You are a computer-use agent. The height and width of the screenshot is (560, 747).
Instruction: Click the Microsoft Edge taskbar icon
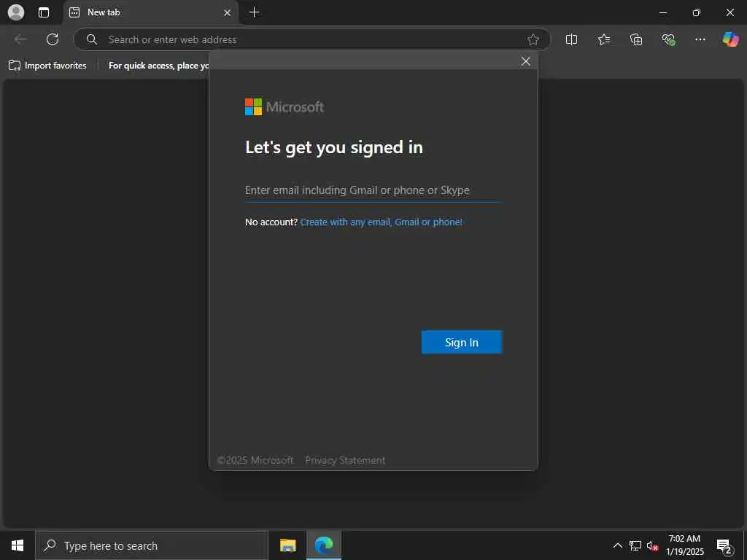[x=323, y=545]
